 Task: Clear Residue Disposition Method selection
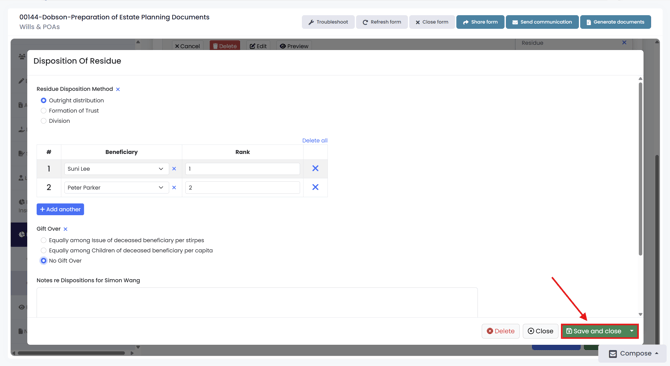tap(118, 89)
